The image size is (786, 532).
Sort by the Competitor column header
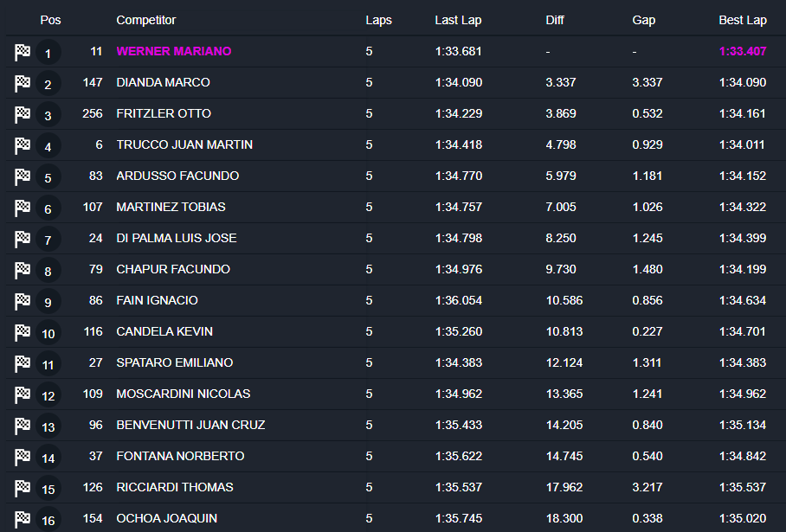click(x=146, y=20)
